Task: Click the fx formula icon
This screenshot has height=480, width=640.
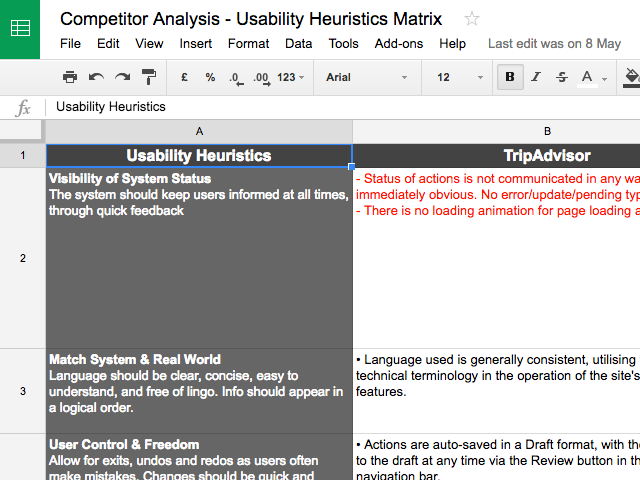Action: pyautogui.click(x=23, y=108)
